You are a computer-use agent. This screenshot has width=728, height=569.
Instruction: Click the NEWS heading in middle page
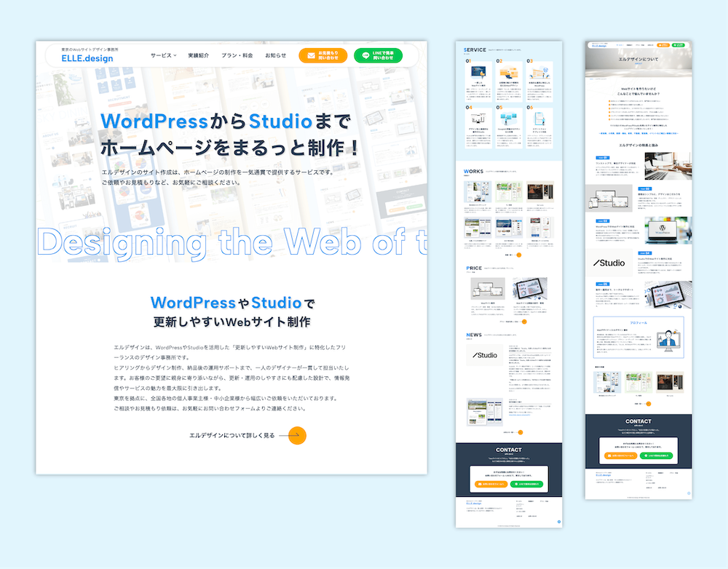pos(474,335)
